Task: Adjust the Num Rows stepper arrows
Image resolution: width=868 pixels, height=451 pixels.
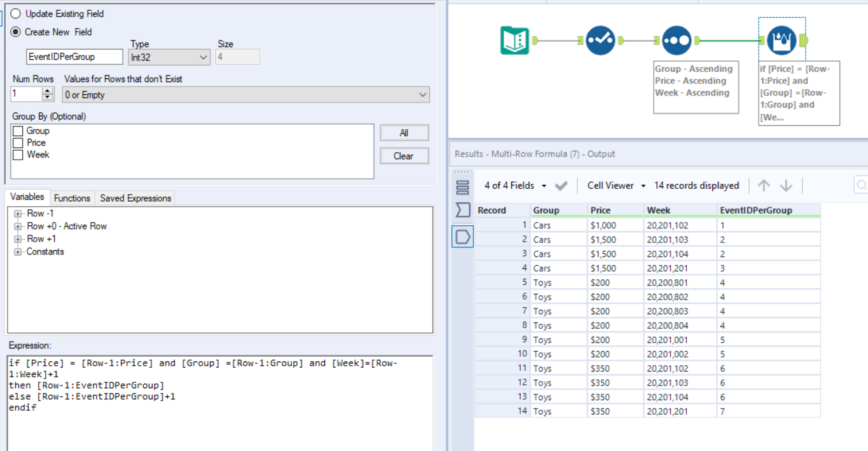Action: pos(48,95)
